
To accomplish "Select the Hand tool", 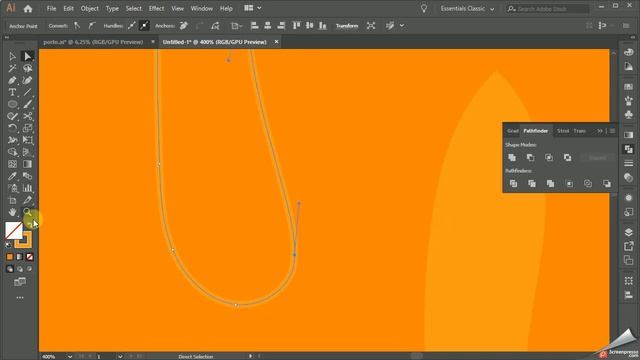I will [x=13, y=212].
